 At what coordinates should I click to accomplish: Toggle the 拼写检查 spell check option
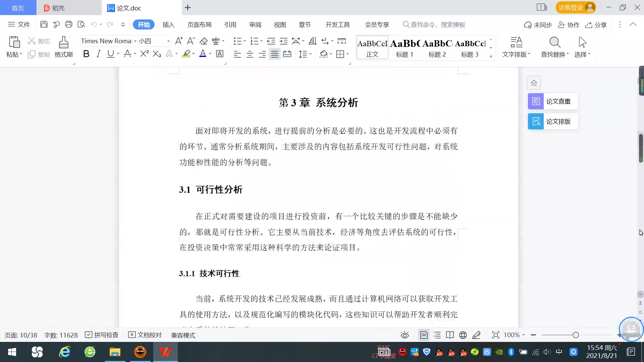point(102,335)
